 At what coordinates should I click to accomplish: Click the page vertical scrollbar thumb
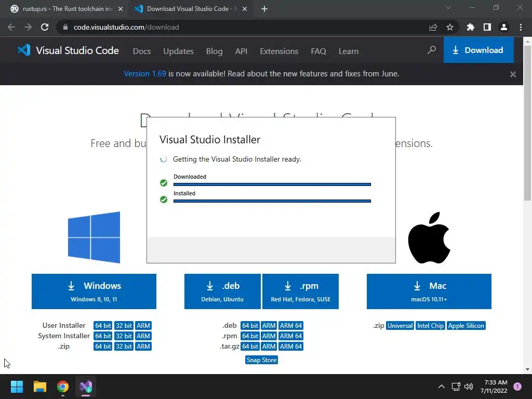click(x=527, y=123)
